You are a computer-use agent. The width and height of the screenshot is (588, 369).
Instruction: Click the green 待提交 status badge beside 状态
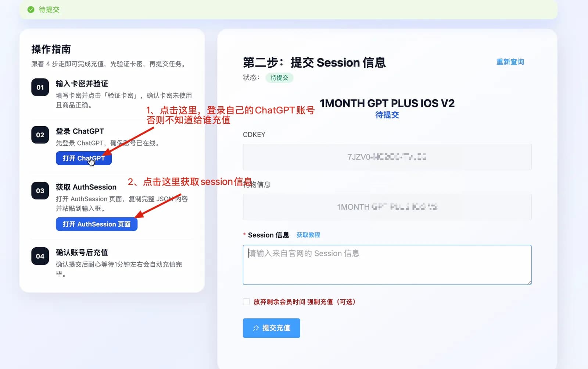[x=279, y=78]
